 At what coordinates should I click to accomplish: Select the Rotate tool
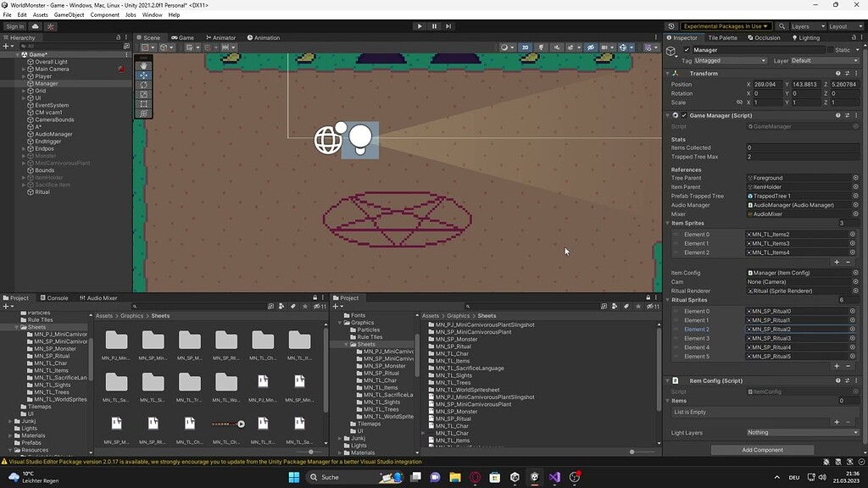pyautogui.click(x=142, y=85)
